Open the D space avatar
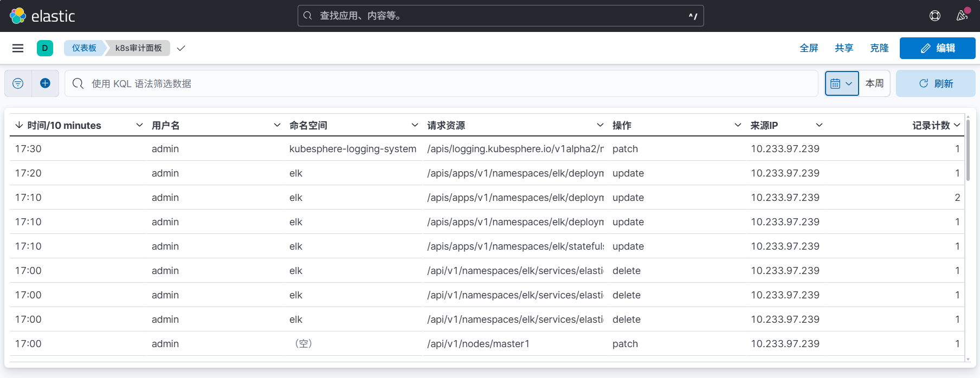 point(45,48)
